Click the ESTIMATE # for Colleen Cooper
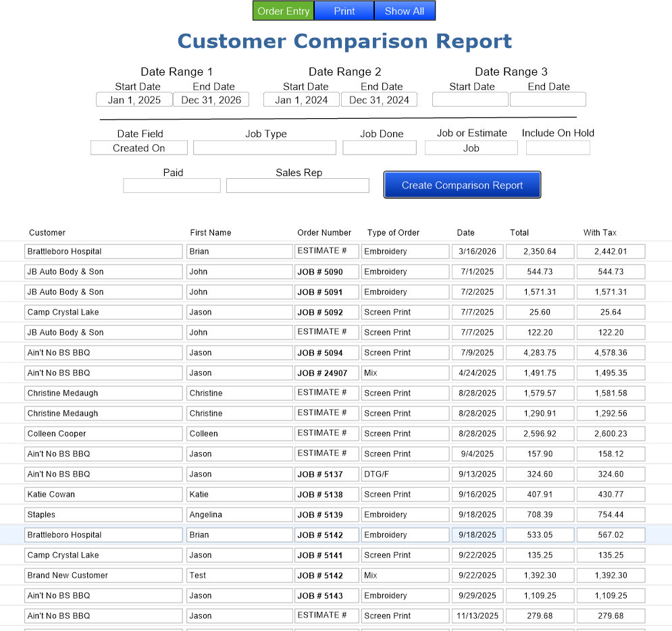The image size is (672, 631). click(326, 433)
